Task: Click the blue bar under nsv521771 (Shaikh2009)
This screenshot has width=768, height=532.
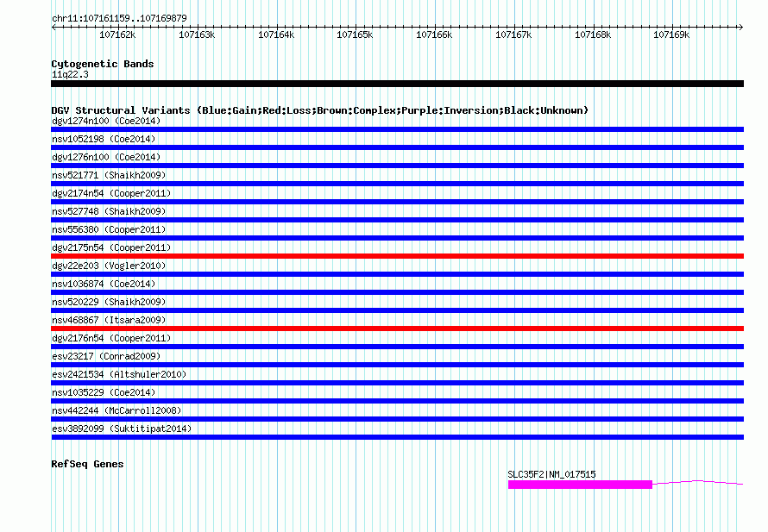Action: (397, 184)
